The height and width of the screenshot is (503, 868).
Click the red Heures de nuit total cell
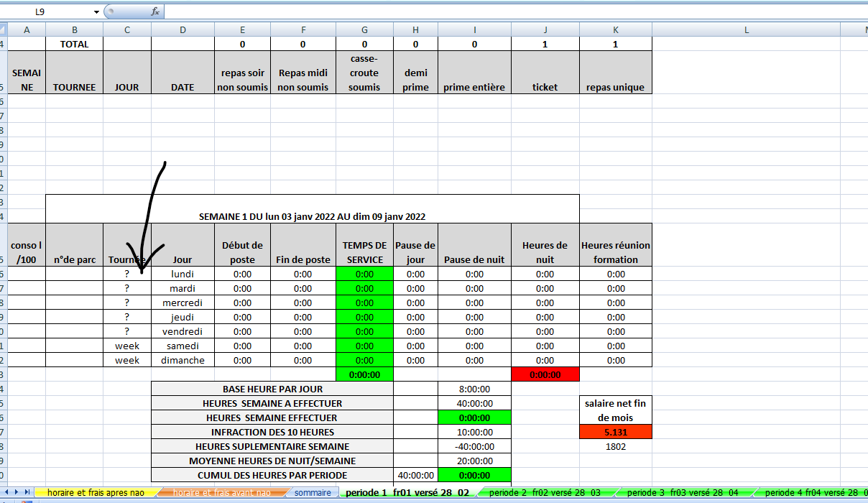(545, 374)
